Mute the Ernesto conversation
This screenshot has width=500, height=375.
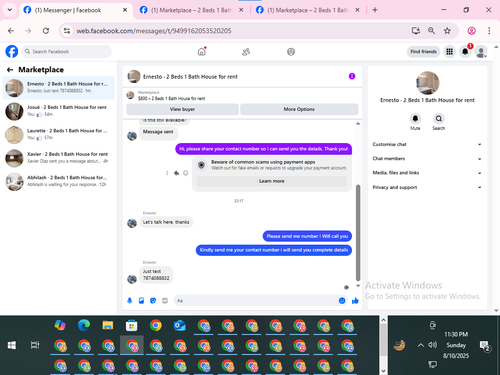pos(415,119)
